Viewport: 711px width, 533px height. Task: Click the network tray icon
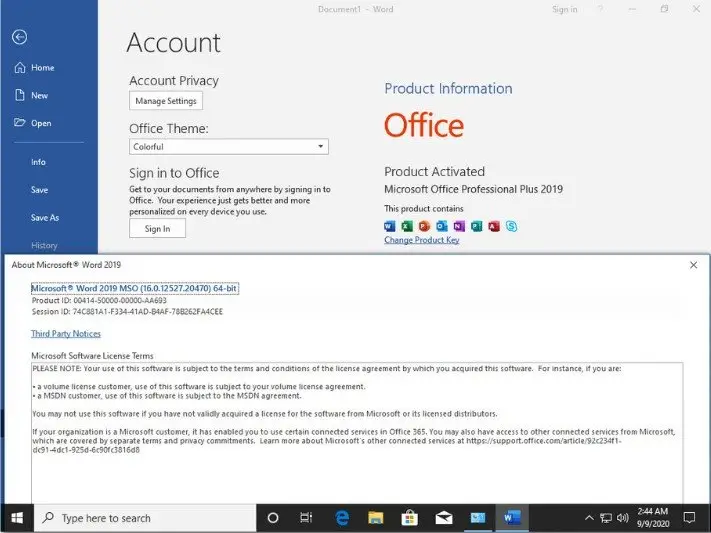point(606,518)
